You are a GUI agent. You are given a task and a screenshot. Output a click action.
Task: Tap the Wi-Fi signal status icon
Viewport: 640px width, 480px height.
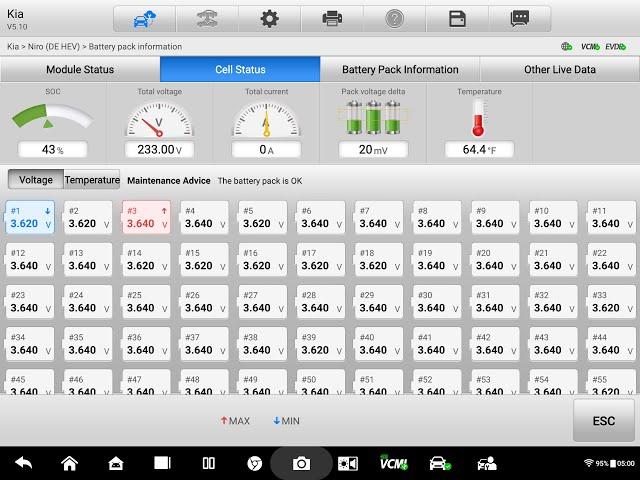589,463
